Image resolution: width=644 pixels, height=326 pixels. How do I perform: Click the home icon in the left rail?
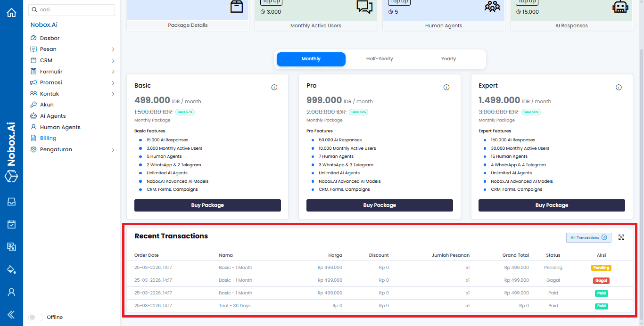click(11, 13)
